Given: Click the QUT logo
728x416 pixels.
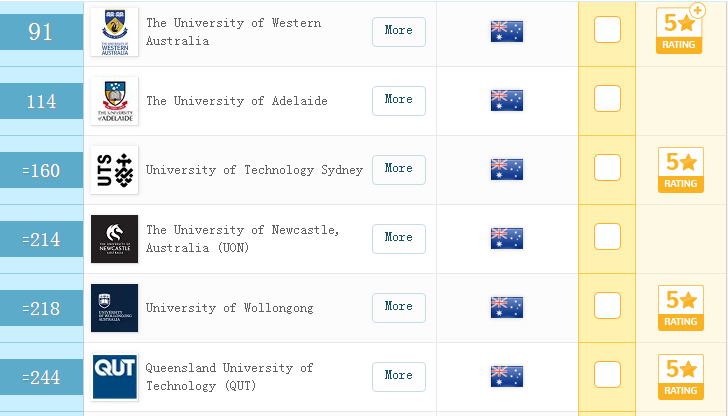Looking at the screenshot, I should point(114,377).
